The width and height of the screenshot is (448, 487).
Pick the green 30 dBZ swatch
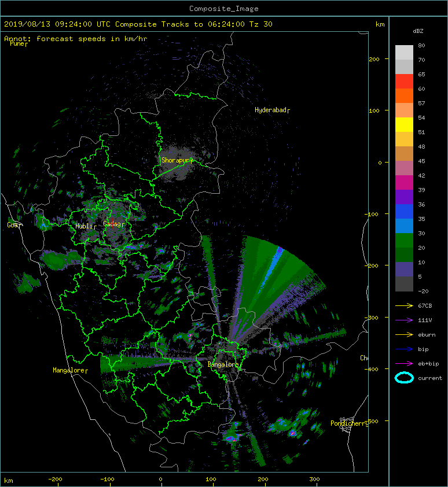(404, 241)
